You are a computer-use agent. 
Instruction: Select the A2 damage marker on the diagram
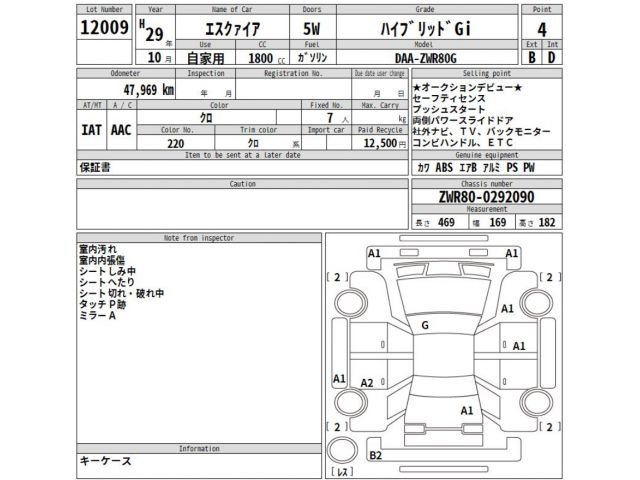click(x=367, y=383)
